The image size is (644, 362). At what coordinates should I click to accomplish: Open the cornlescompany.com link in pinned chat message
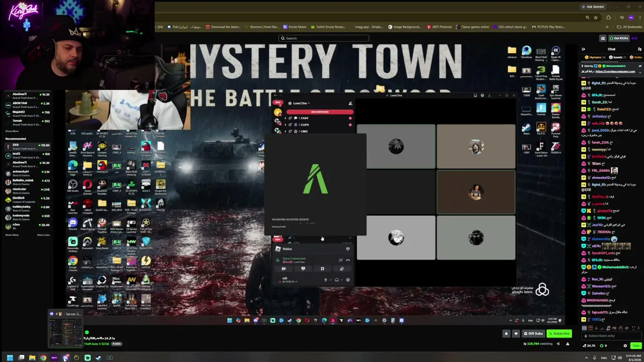615,71
